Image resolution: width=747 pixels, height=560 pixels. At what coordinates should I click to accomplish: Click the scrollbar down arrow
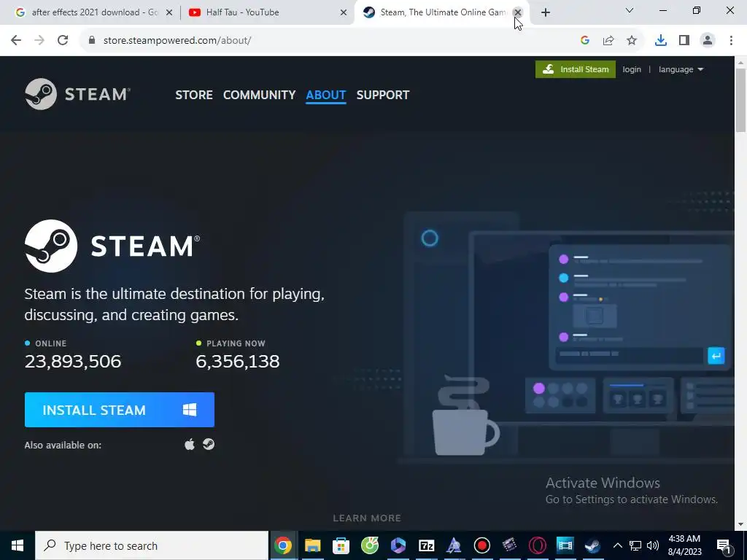[741, 525]
